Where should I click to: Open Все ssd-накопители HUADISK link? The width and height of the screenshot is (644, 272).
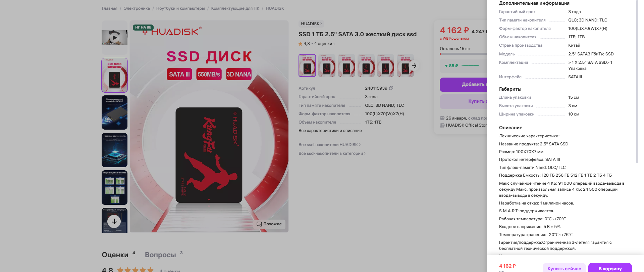pyautogui.click(x=329, y=145)
